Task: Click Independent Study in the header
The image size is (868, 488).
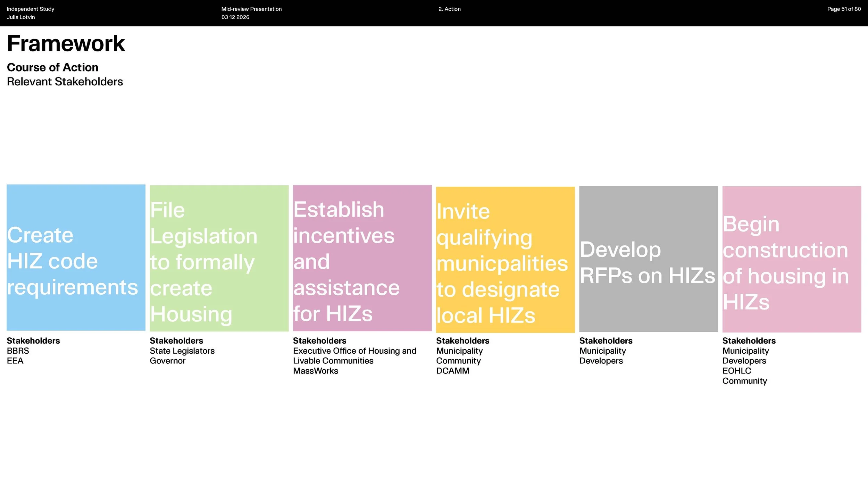Action: pos(31,9)
